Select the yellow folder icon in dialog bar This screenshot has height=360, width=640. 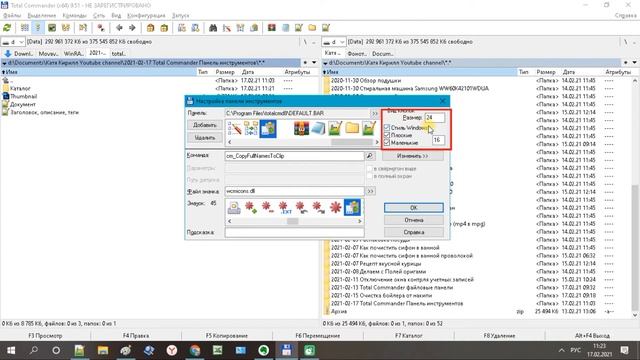tap(352, 129)
